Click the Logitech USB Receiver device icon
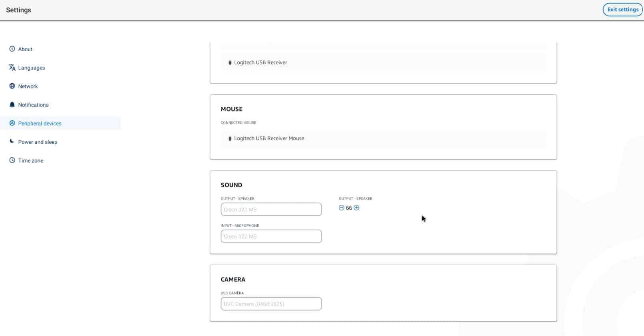Screen dimensions: 644x336 click(230, 62)
